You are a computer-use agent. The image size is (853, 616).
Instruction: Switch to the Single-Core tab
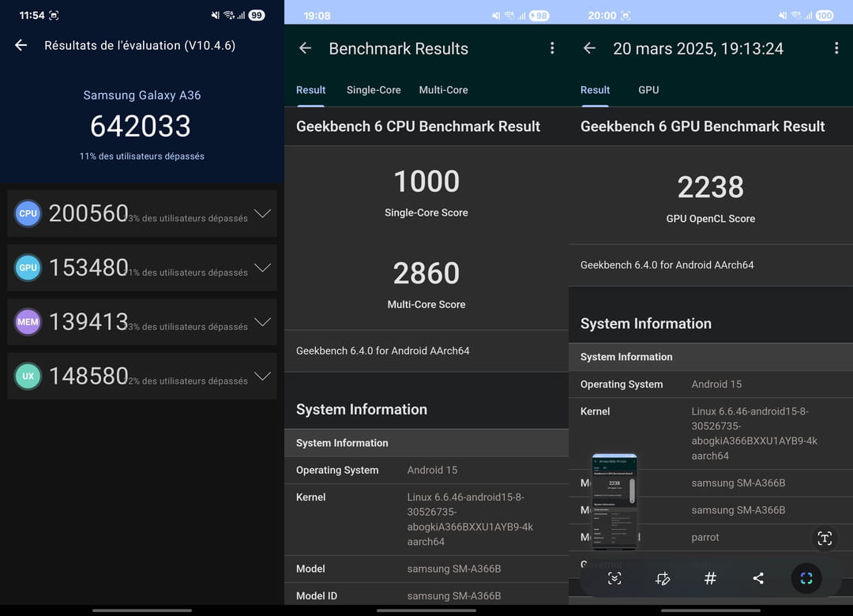tap(374, 90)
